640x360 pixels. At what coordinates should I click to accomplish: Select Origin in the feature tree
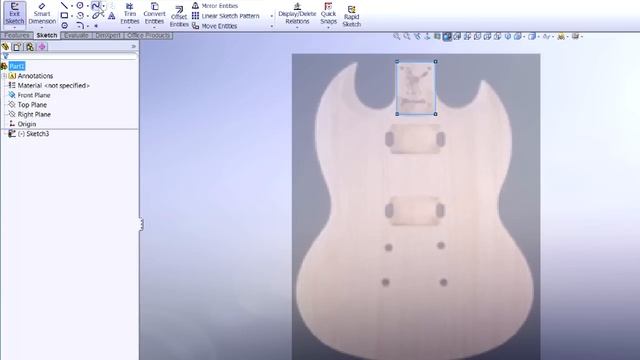pos(27,124)
